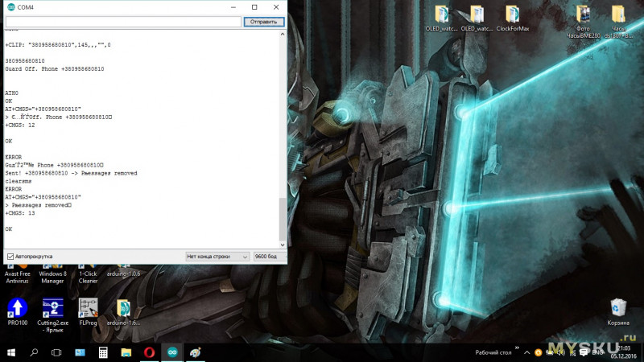Click the +CLIP: output line

coord(58,45)
